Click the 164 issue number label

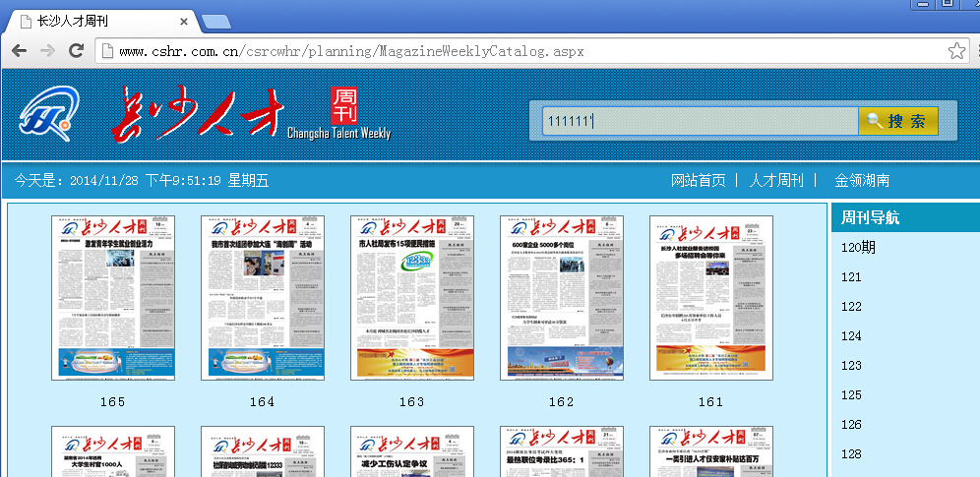tap(262, 402)
